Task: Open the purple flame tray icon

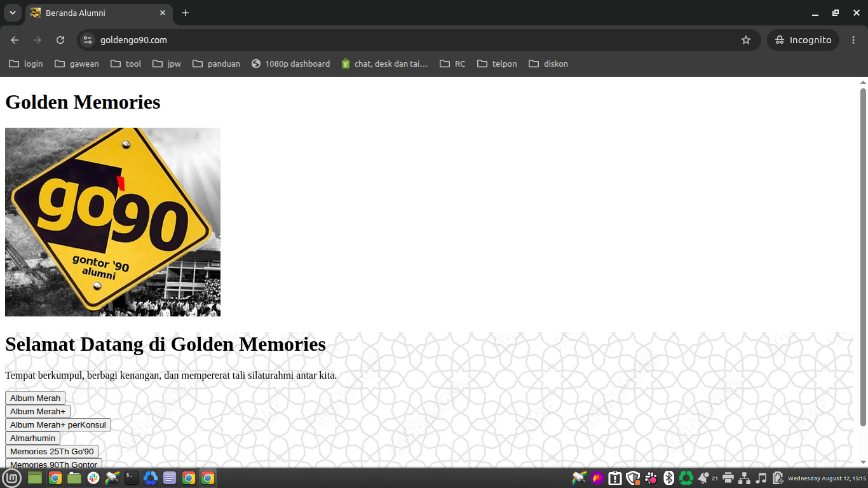Action: [x=597, y=478]
